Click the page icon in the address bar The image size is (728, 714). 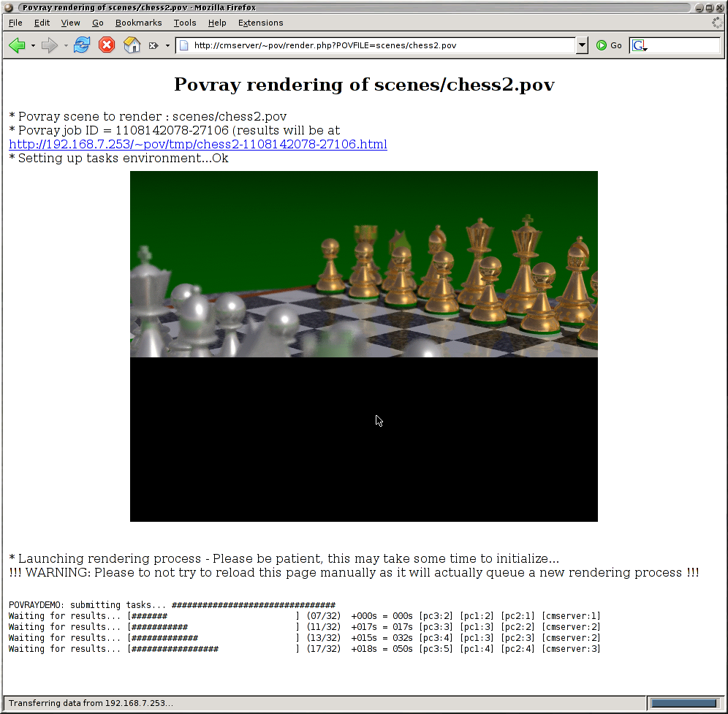(184, 45)
